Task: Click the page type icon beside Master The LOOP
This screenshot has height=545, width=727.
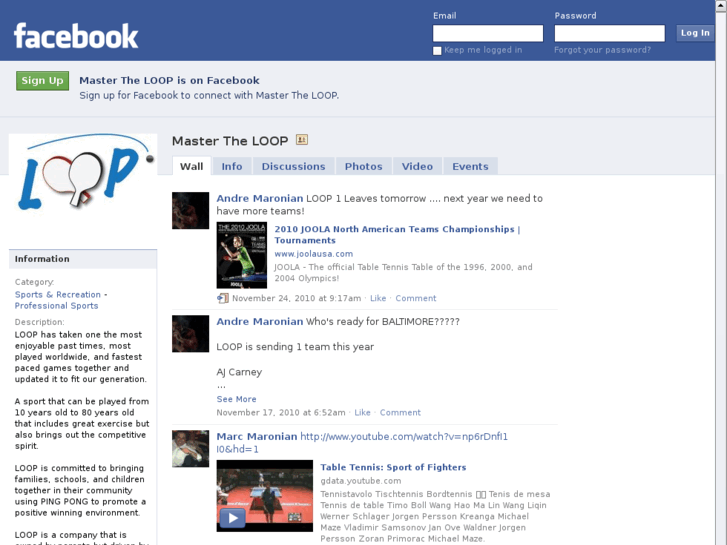Action: coord(302,140)
